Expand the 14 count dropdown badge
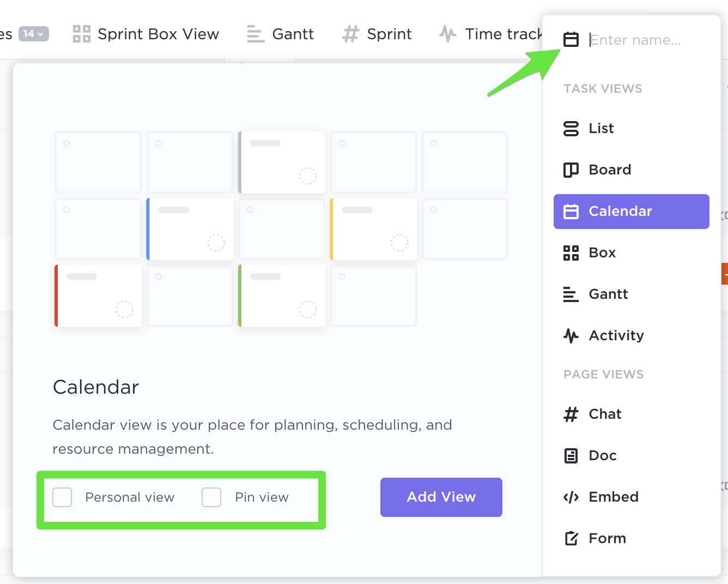Image resolution: width=728 pixels, height=584 pixels. pos(33,34)
